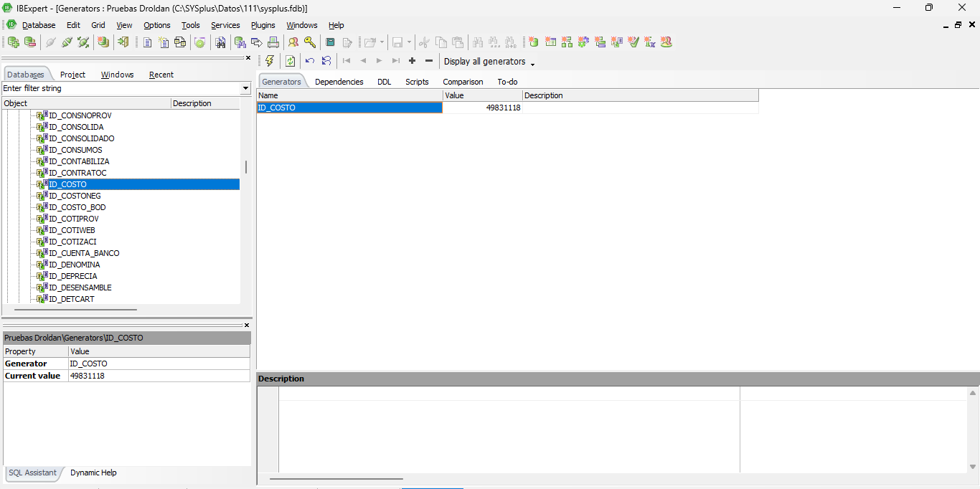980x489 pixels.
Task: Open the Dynamic Help tab
Action: (93, 473)
